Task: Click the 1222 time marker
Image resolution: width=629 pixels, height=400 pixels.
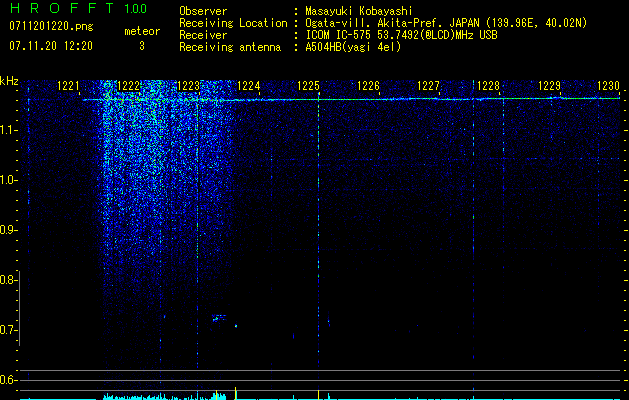Action: (129, 86)
